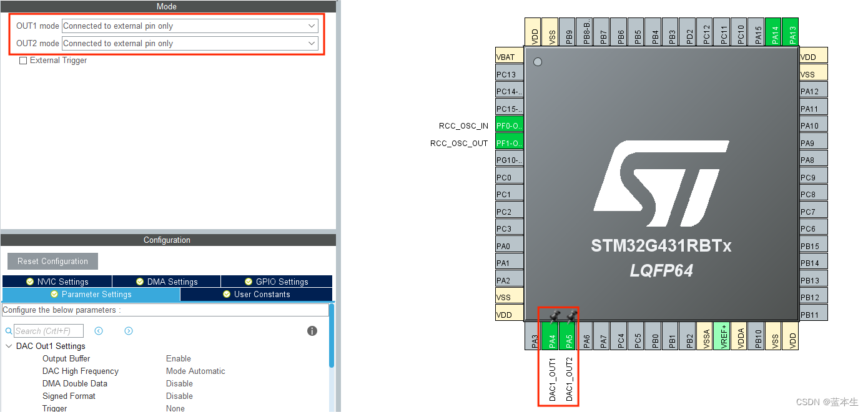Click pin PG10 on left side

[509, 160]
